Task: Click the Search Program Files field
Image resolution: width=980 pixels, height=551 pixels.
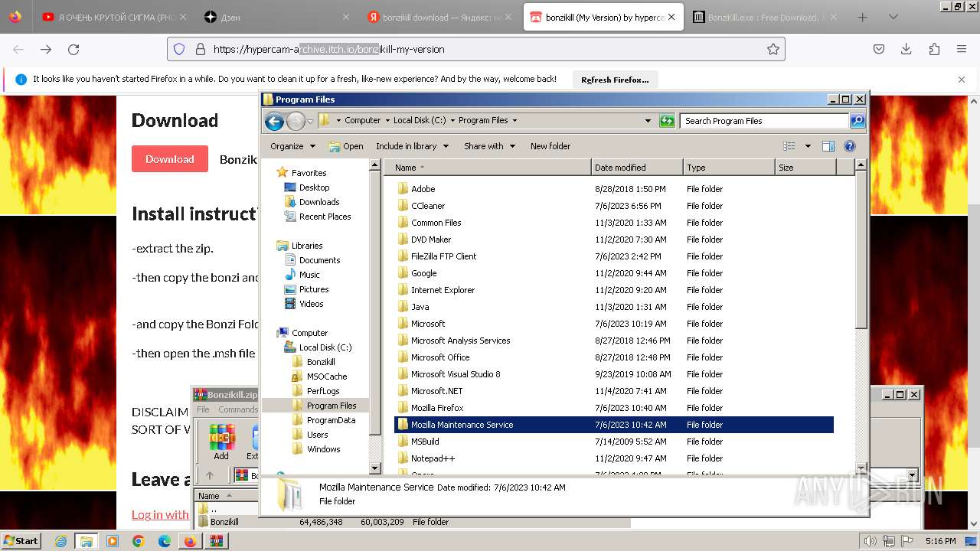Action: coord(764,121)
